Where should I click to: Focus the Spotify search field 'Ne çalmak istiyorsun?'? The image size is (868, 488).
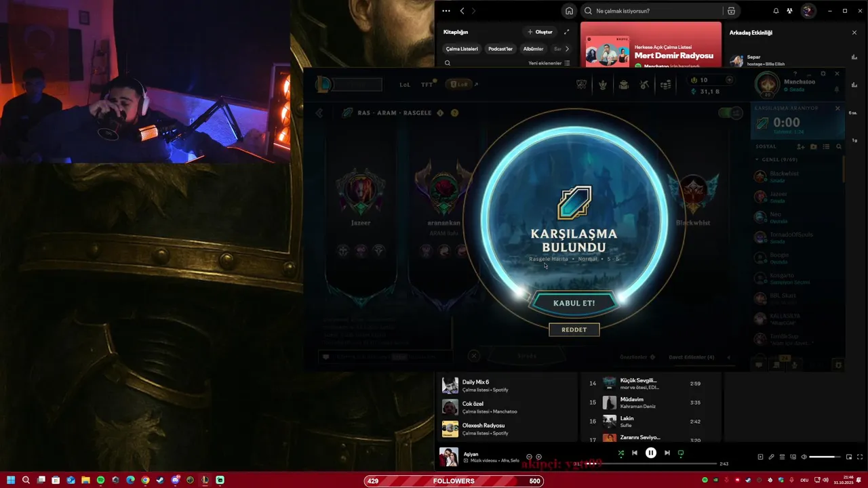point(650,11)
